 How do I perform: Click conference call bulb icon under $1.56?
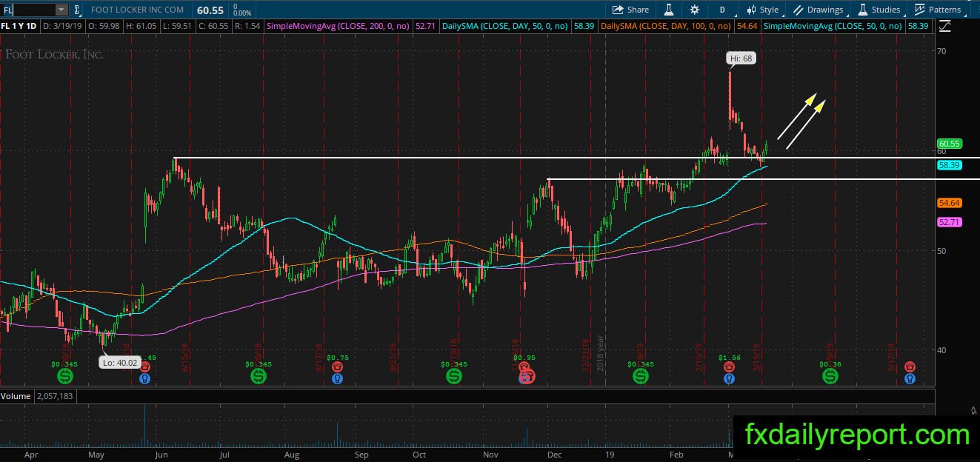(x=730, y=378)
